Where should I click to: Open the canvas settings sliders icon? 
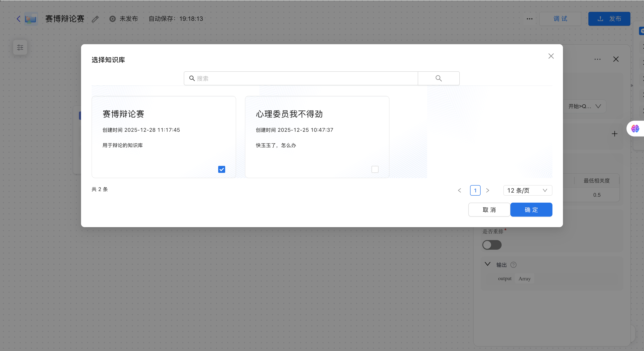(x=20, y=47)
